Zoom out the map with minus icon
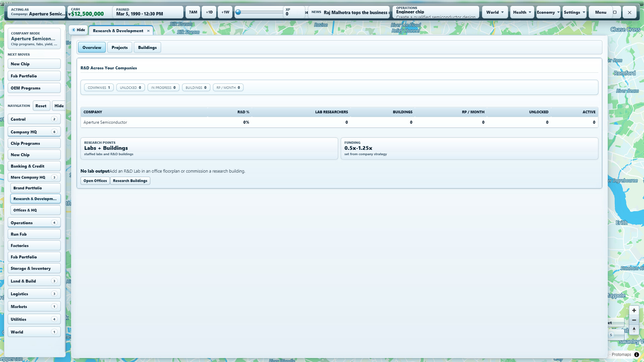Image resolution: width=644 pixels, height=362 pixels. 634,320
